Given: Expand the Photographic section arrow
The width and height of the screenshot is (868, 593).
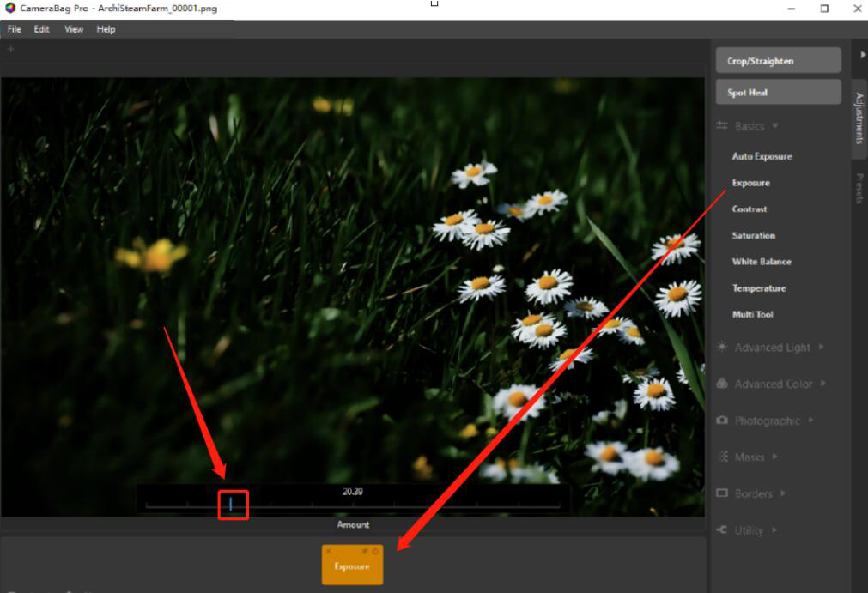Looking at the screenshot, I should [810, 421].
